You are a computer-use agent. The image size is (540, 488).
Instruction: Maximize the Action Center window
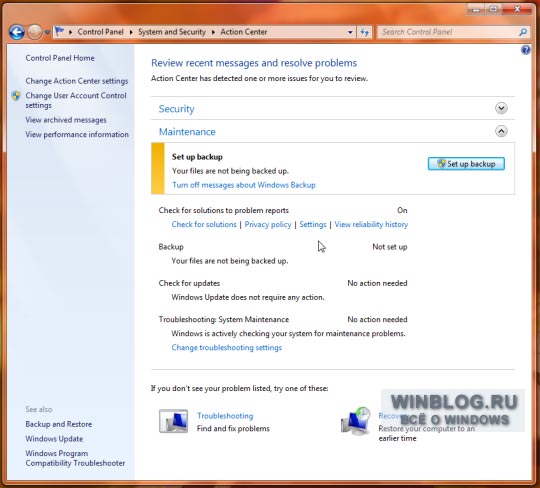point(493,10)
